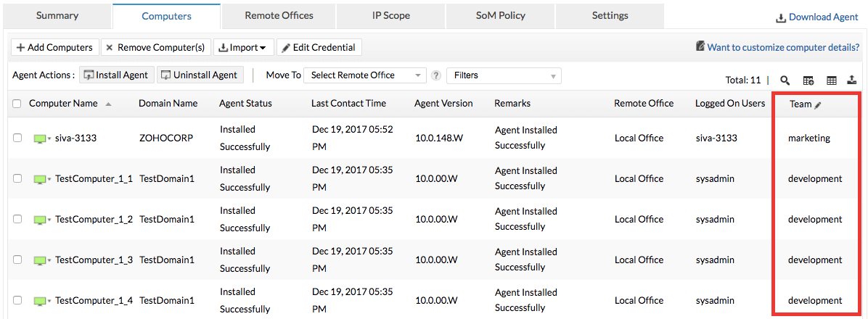Click the Install Agent button

116,75
